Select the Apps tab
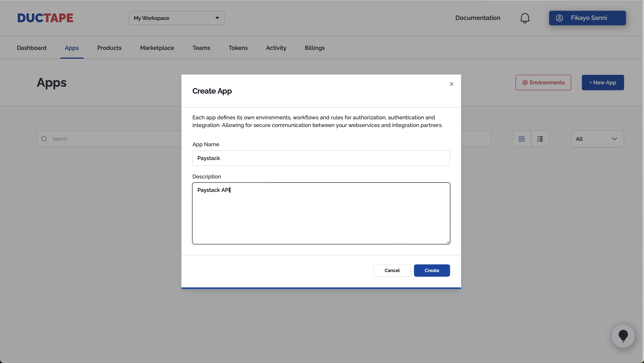Image resolution: width=644 pixels, height=363 pixels. (x=72, y=48)
